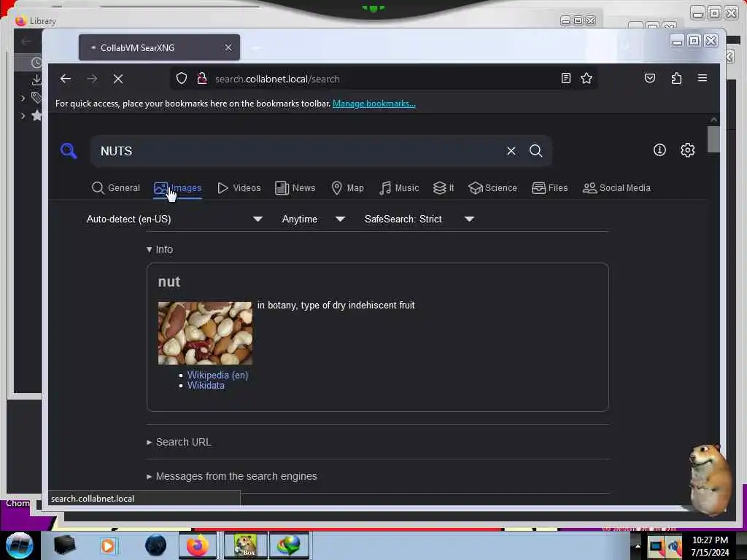Viewport: 747px width, 560px height.
Task: Expand the Search URL section
Action: 179,442
